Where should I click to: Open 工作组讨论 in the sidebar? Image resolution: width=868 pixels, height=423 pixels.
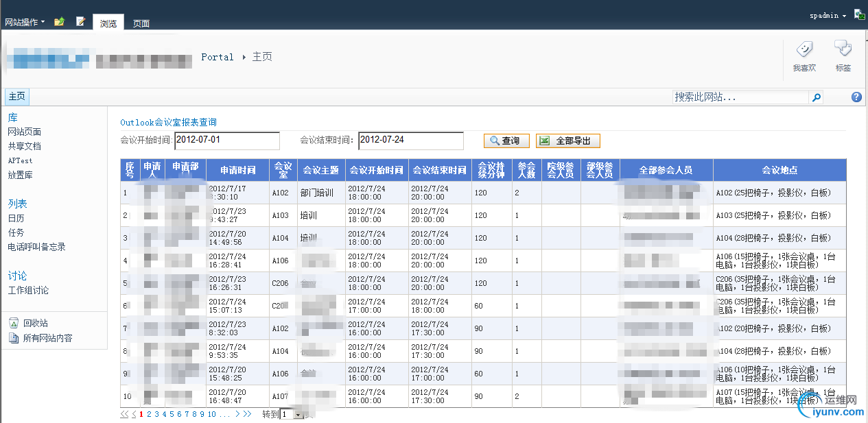click(28, 290)
